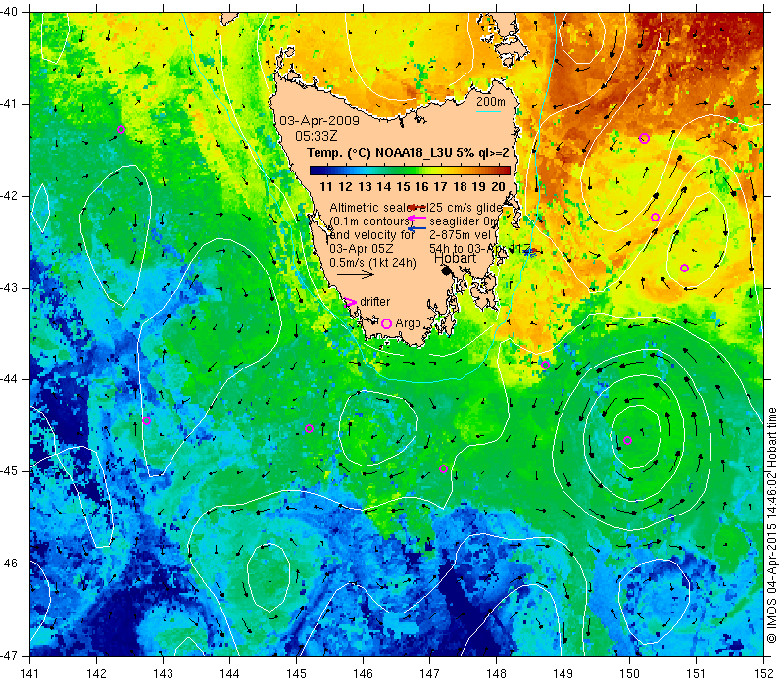Click colorbar tick label "15"
This screenshot has height=686, width=784.
[x=403, y=187]
